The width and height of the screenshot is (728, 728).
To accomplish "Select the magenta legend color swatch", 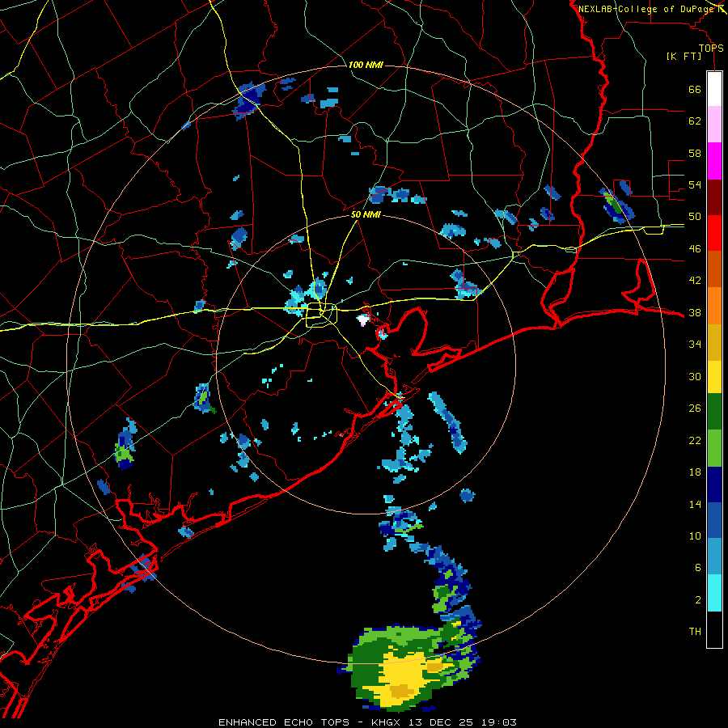I will point(714,161).
